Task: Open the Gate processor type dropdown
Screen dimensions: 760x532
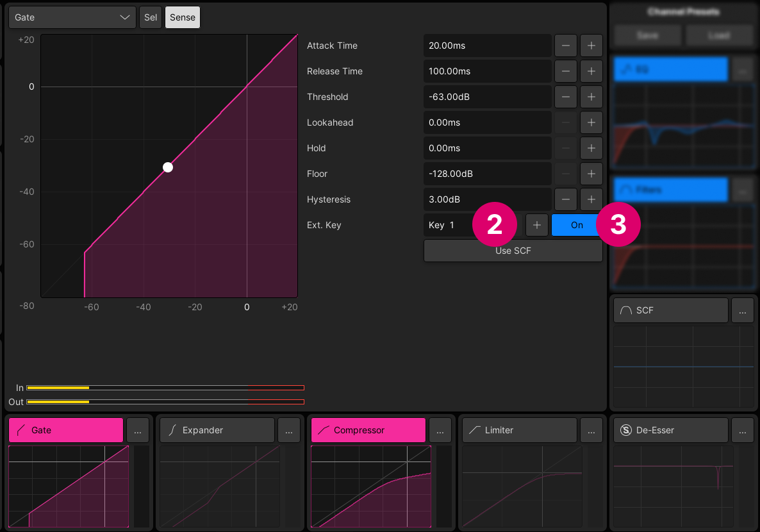Action: pyautogui.click(x=72, y=17)
